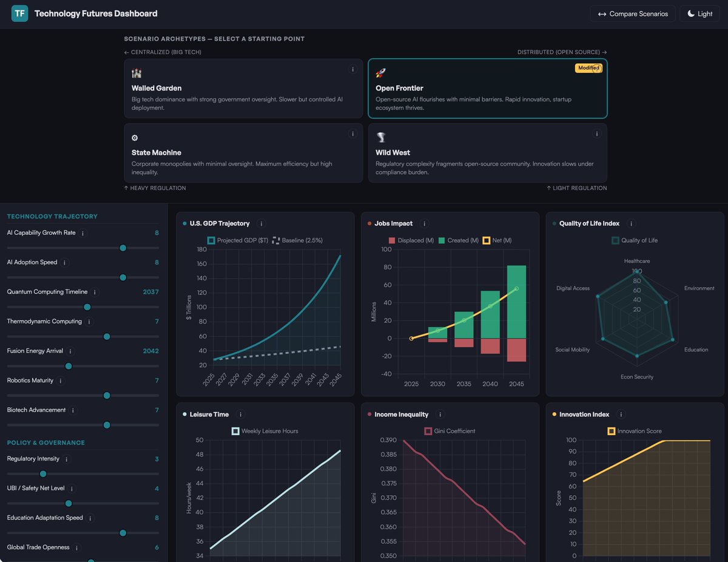Viewport: 728px width, 562px height.
Task: Click info icon next to Jobs Impact
Action: click(x=424, y=224)
